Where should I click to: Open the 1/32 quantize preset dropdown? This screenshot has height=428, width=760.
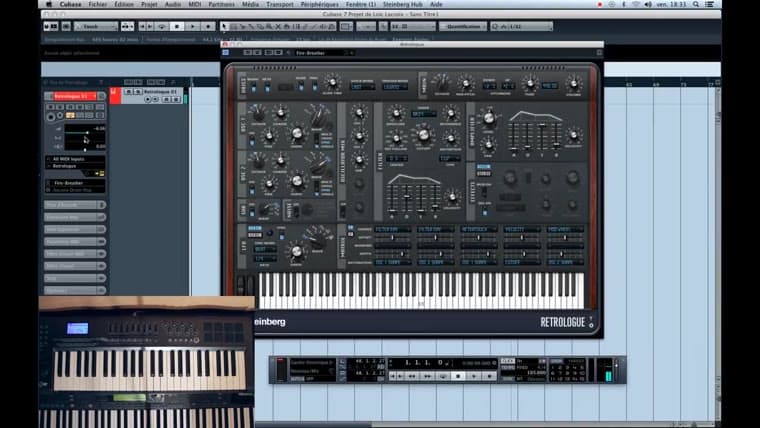click(522, 26)
